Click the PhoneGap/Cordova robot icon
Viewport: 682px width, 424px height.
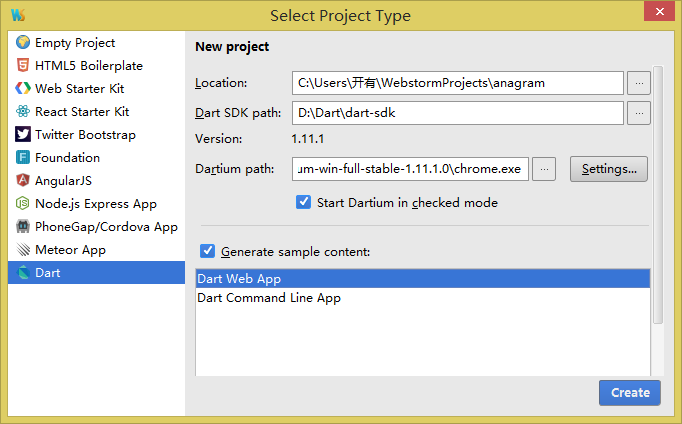[23, 226]
